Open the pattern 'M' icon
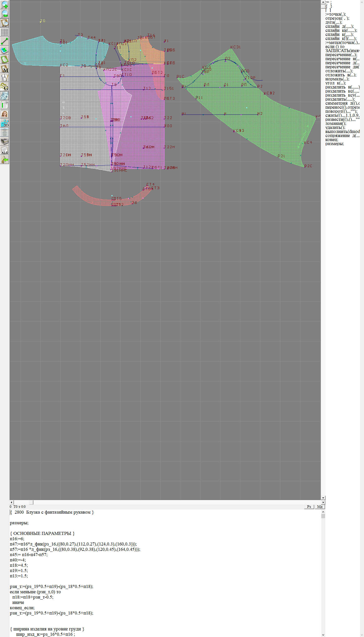 click(5, 69)
